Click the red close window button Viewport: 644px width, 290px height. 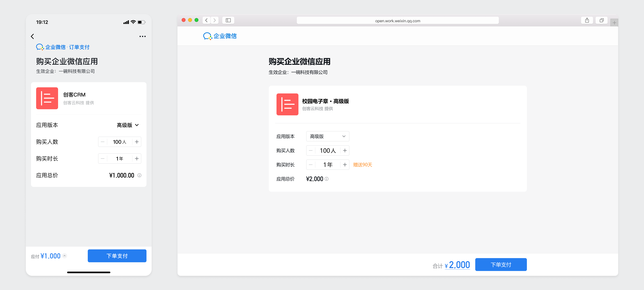183,20
